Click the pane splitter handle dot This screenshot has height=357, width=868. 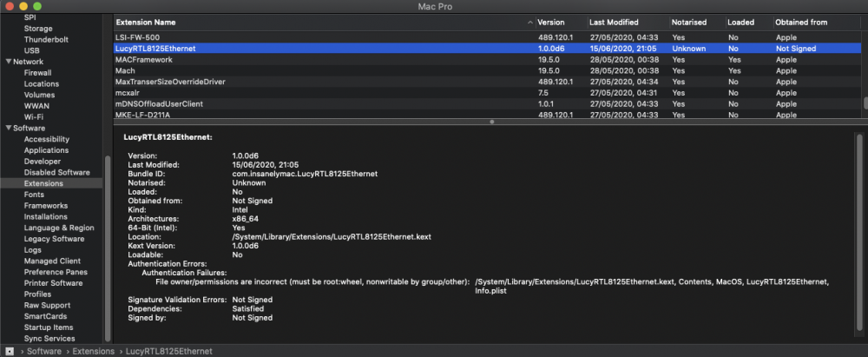click(x=491, y=122)
